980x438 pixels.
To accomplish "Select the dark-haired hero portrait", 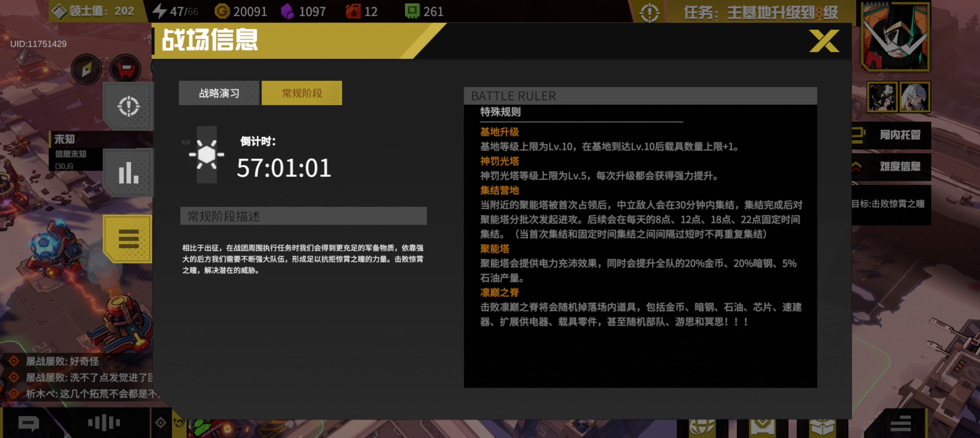I will click(x=882, y=97).
